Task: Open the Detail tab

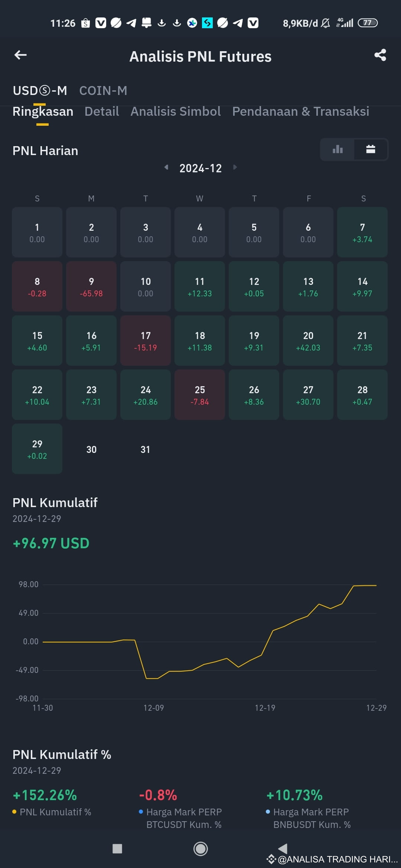Action: [102, 111]
